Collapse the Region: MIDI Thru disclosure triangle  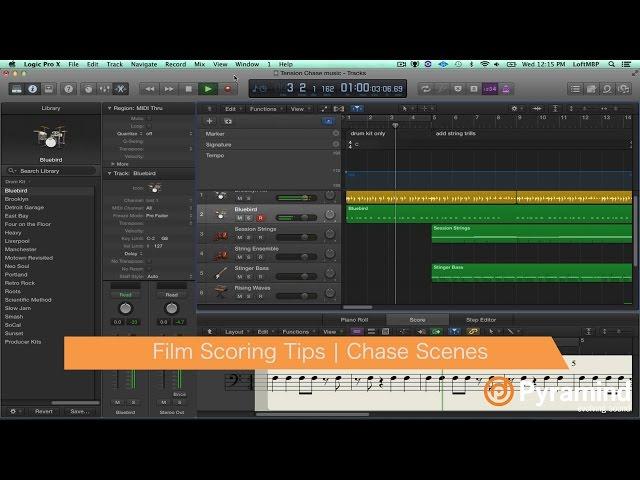pyautogui.click(x=109, y=108)
